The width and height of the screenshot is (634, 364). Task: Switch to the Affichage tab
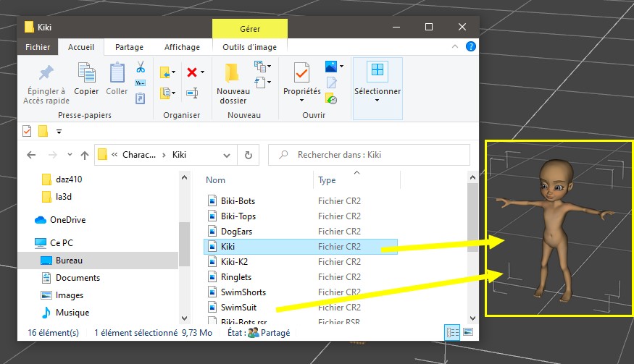pyautogui.click(x=182, y=47)
